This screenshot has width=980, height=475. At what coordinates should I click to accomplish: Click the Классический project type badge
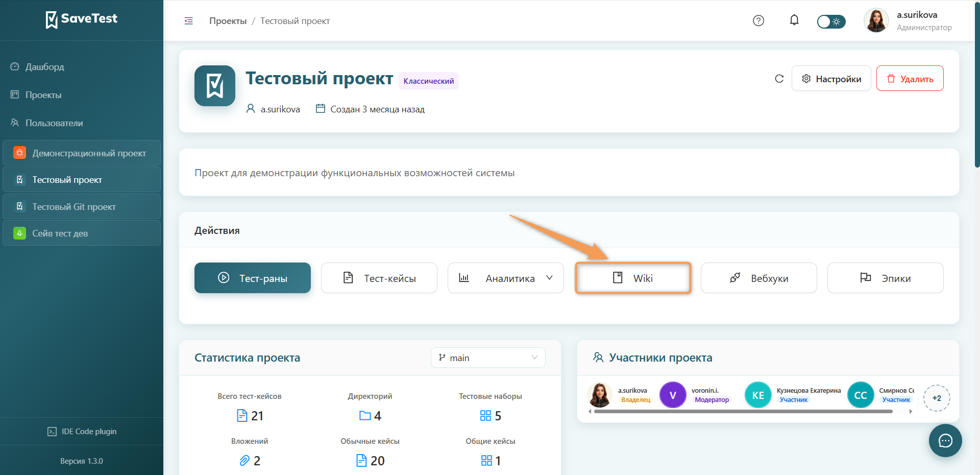(429, 81)
